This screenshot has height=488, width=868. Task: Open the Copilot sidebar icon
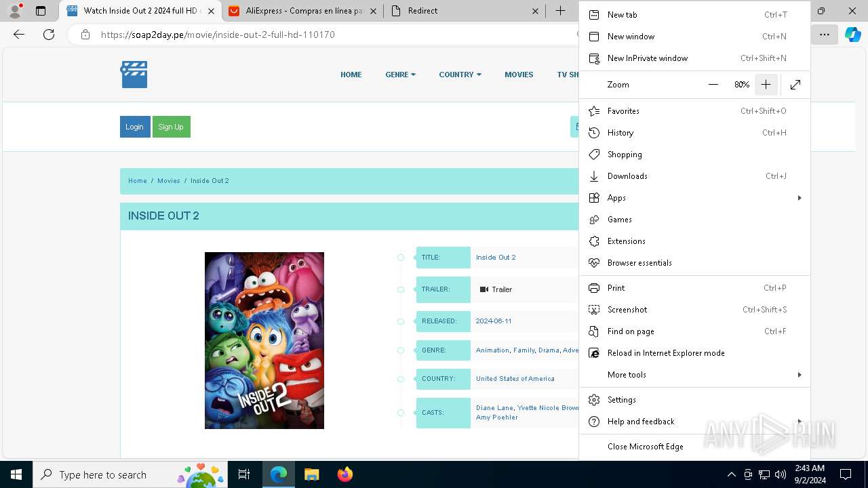(x=852, y=35)
